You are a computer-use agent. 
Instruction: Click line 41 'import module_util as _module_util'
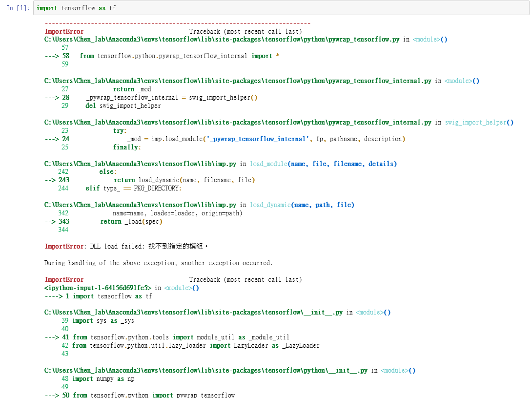[167, 337]
